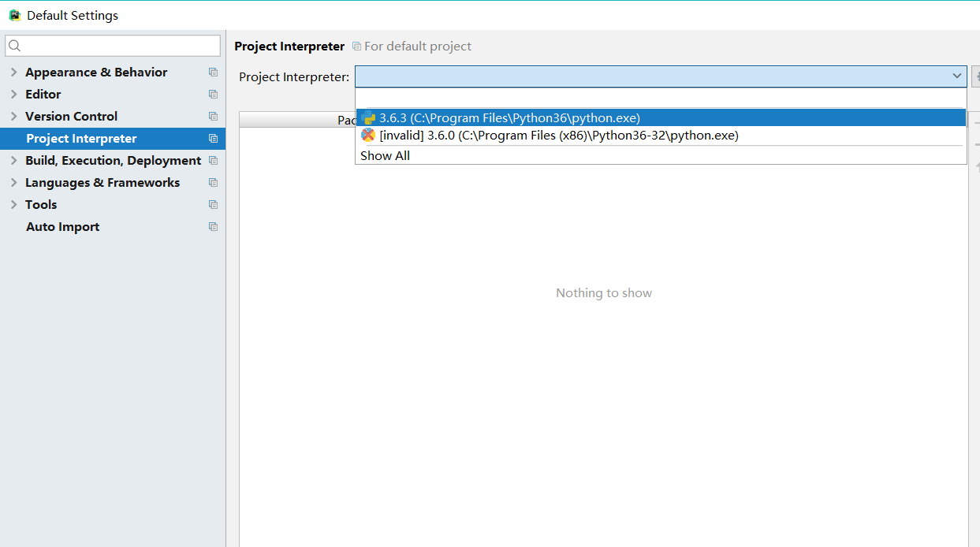Expand the Appearance & Behavior node
980x547 pixels.
point(13,72)
